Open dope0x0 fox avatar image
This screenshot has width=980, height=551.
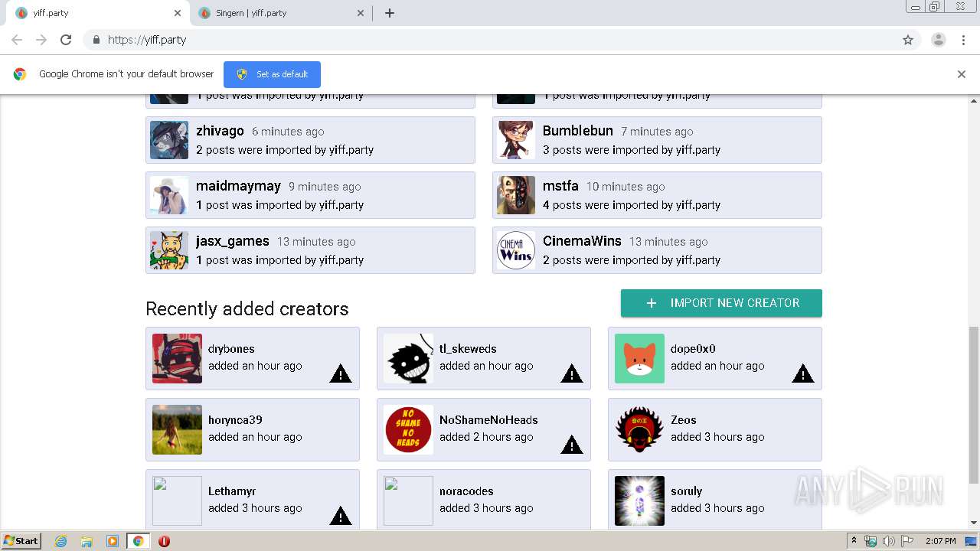[x=639, y=358]
